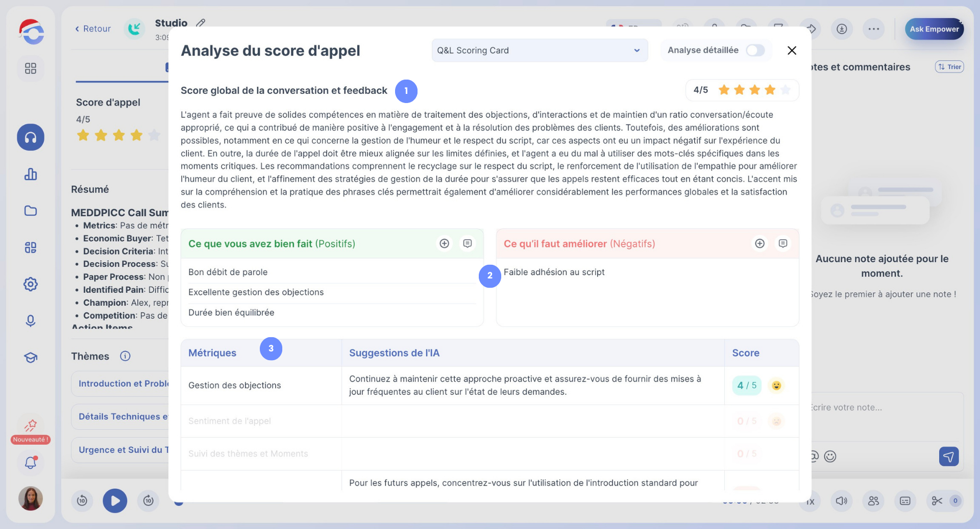Click the user profile avatar

click(x=31, y=498)
